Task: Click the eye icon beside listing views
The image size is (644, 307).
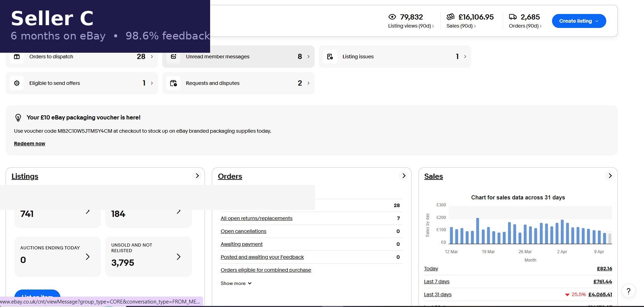Action: pos(392,17)
